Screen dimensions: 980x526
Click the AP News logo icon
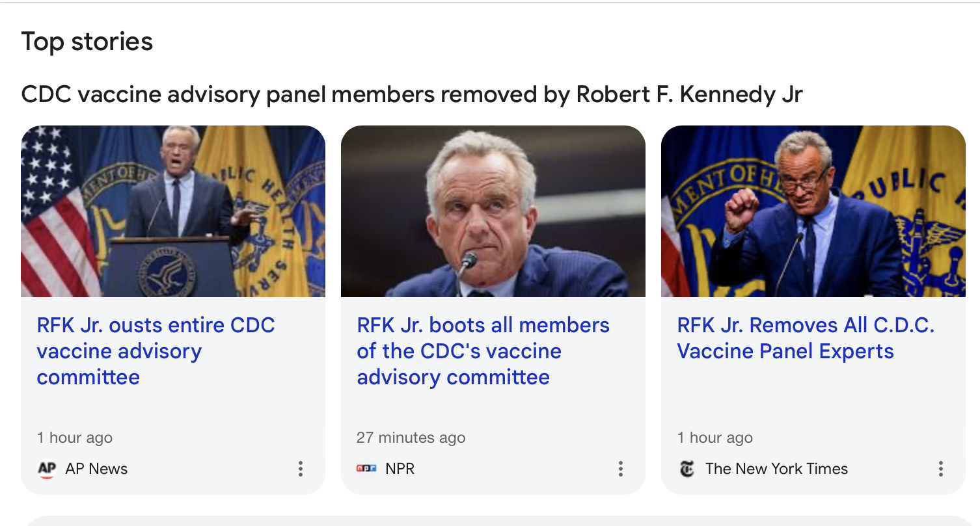(47, 469)
